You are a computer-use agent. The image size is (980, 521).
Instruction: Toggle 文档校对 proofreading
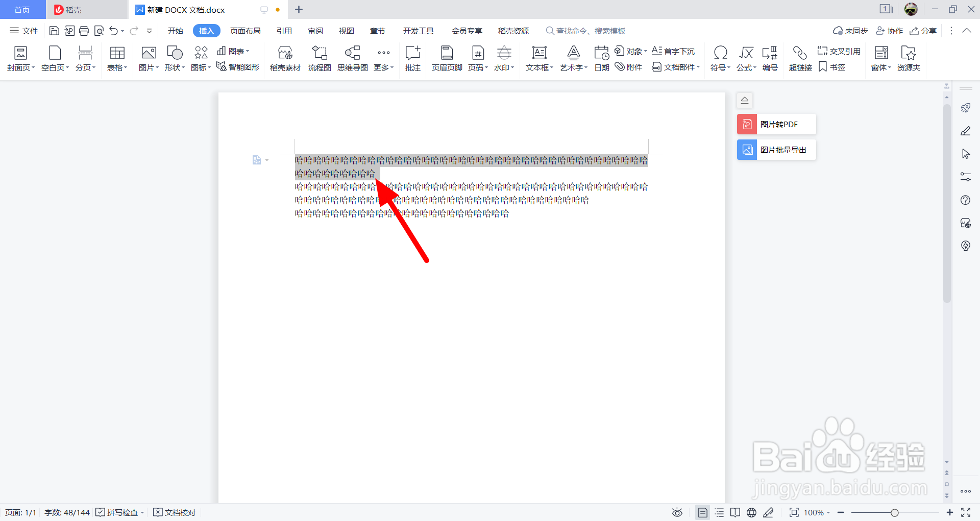coord(175,512)
